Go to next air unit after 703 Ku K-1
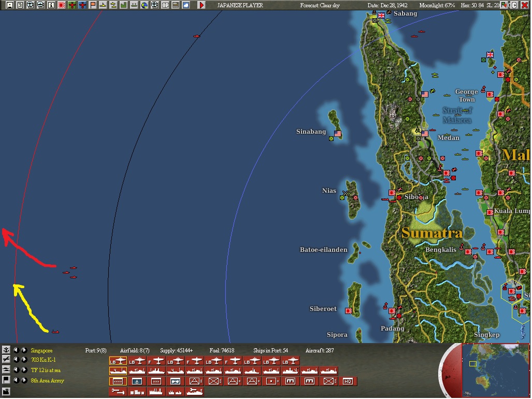Viewport: 532px width, 399px height. click(24, 360)
